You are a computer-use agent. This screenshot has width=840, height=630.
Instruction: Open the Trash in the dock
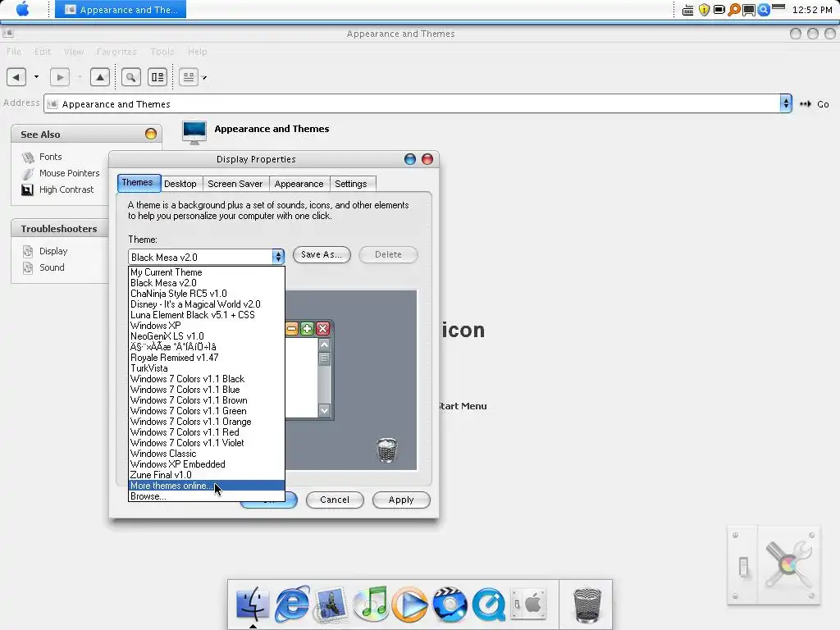pos(587,605)
